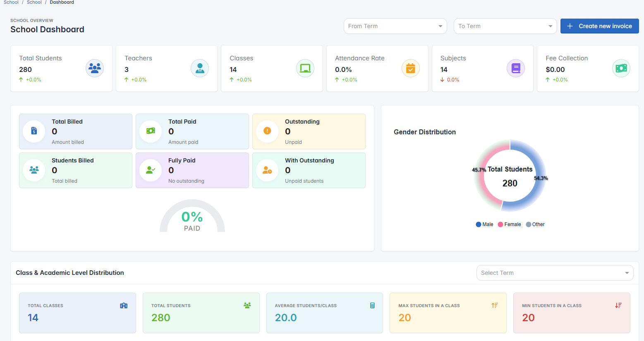Open the With Outstanding card

[309, 170]
